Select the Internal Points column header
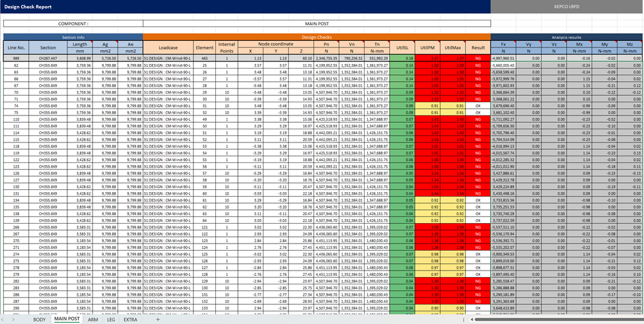 pyautogui.click(x=227, y=48)
